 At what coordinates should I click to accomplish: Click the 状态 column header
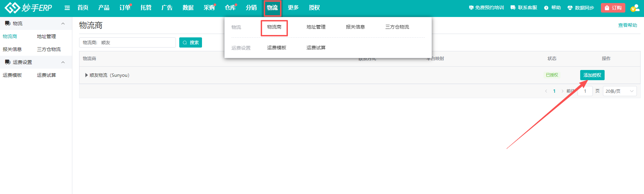click(x=552, y=58)
